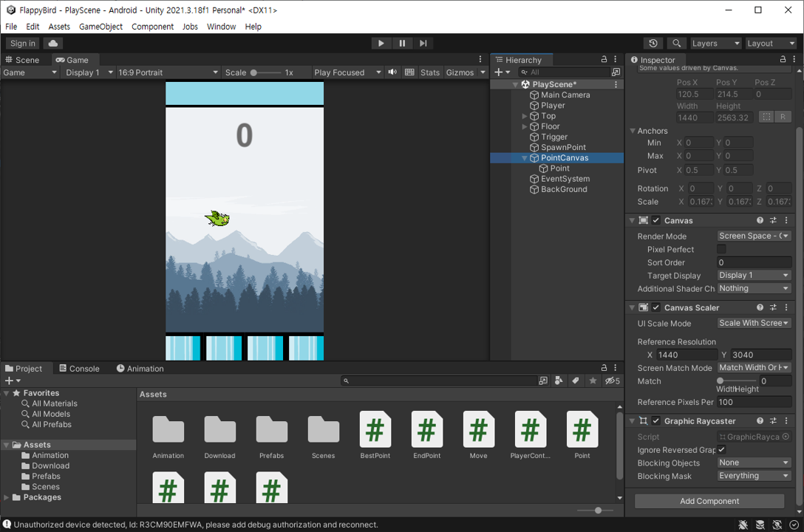The height and width of the screenshot is (532, 804).
Task: Open Canvas component presets icon
Action: pos(773,220)
